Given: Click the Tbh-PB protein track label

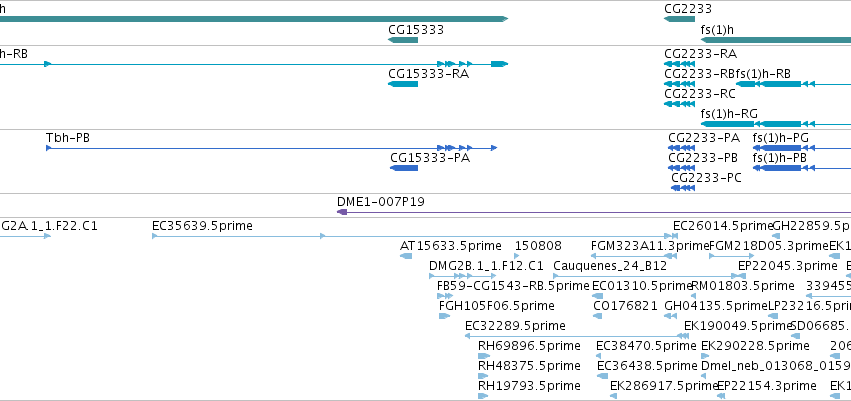Looking at the screenshot, I should [68, 138].
